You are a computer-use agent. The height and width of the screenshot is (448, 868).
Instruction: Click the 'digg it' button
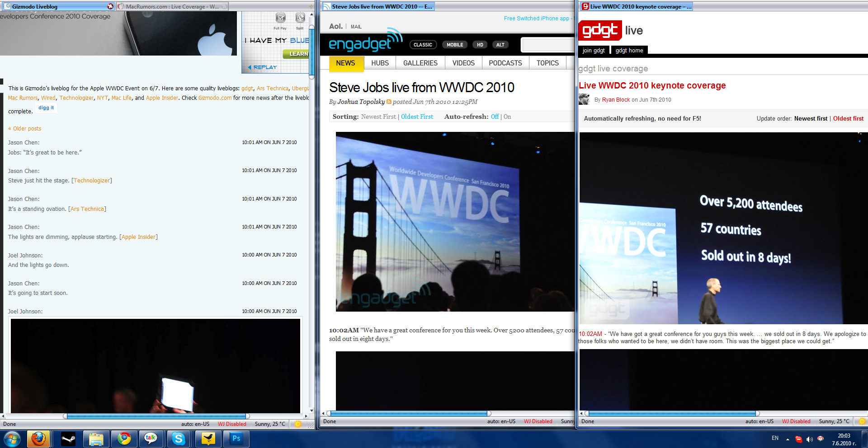(46, 108)
